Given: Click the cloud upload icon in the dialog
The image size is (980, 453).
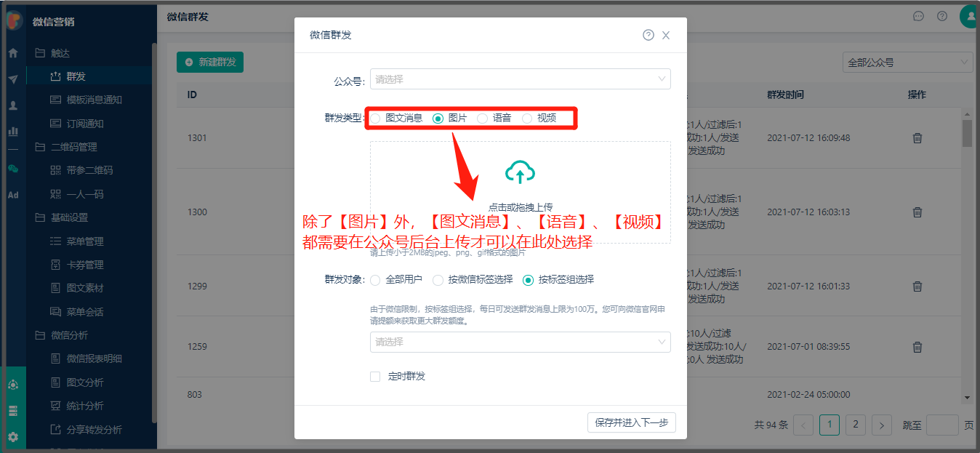Looking at the screenshot, I should point(521,172).
